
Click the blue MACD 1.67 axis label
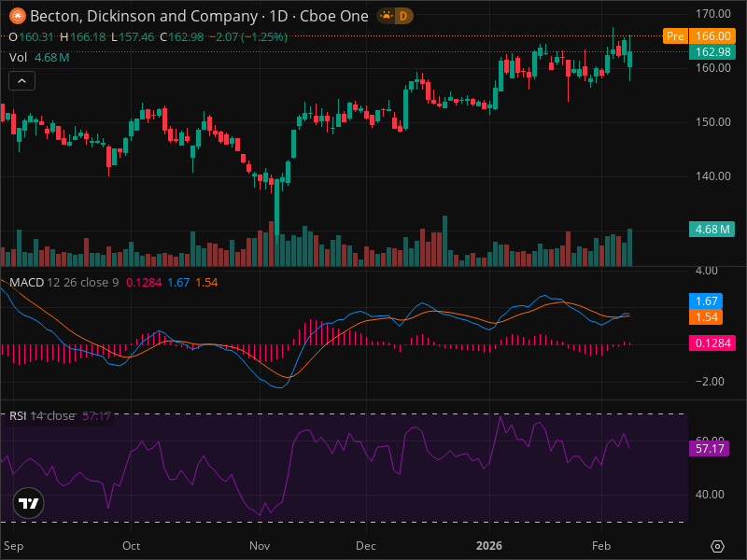(x=706, y=301)
